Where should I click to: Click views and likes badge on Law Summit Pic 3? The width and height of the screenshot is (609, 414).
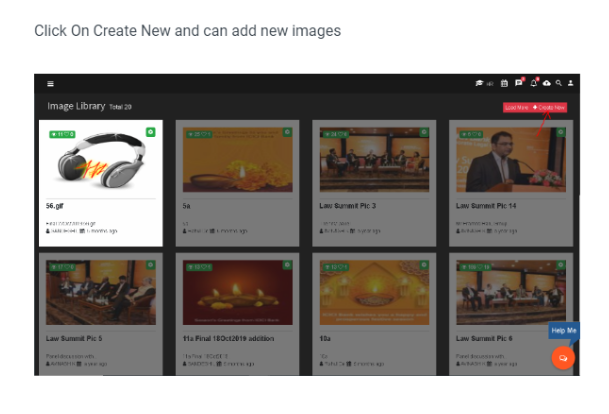click(336, 134)
